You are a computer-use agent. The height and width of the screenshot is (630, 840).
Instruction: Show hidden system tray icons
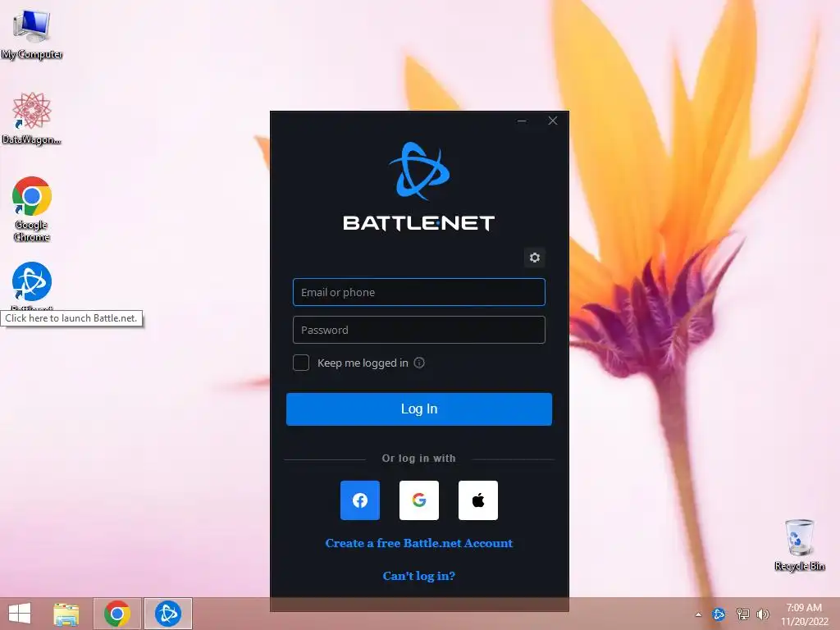pyautogui.click(x=698, y=614)
